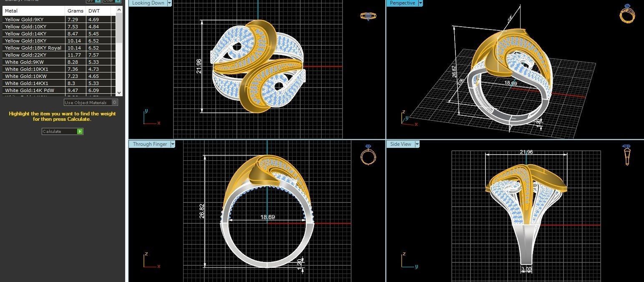Select the Yellow Gold:9KY row
This screenshot has height=282, width=644.
59,19
